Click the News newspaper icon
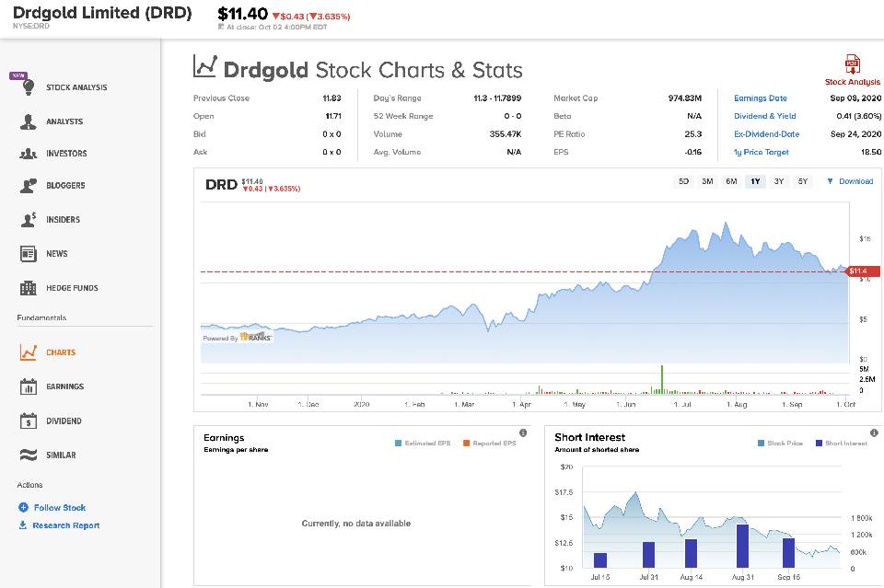 point(29,254)
